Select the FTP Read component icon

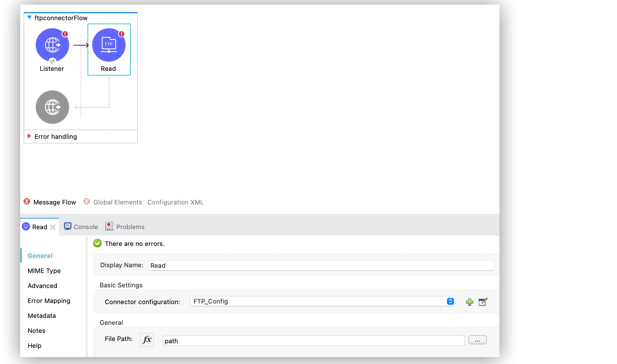coord(109,45)
